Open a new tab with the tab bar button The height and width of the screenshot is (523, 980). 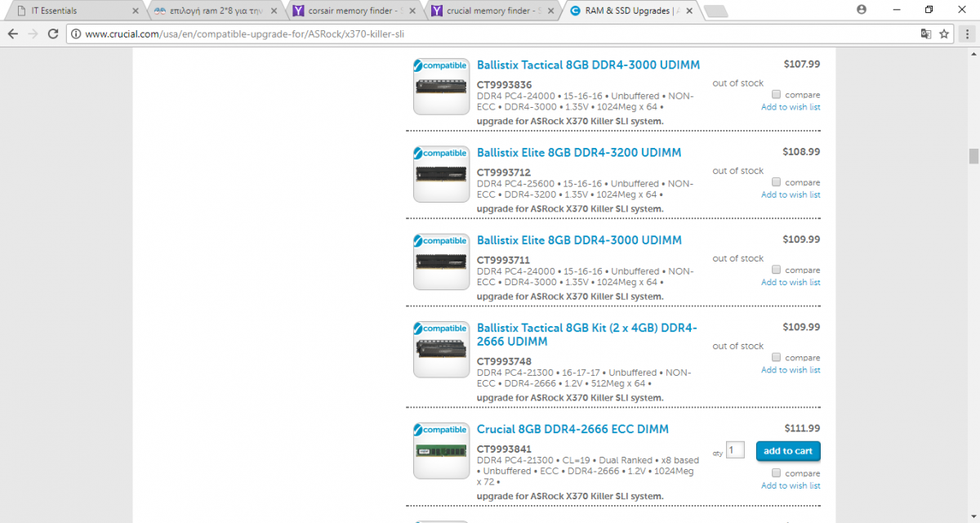[x=716, y=11]
